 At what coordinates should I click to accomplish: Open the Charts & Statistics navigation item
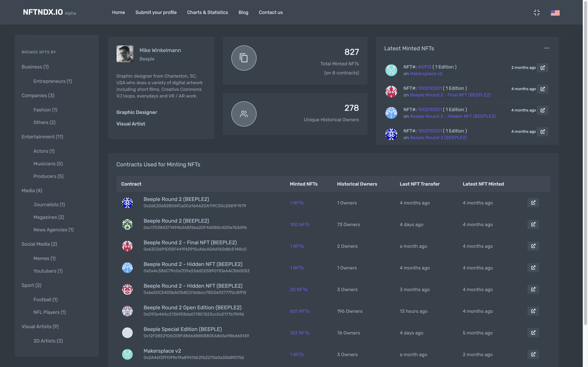tap(208, 12)
